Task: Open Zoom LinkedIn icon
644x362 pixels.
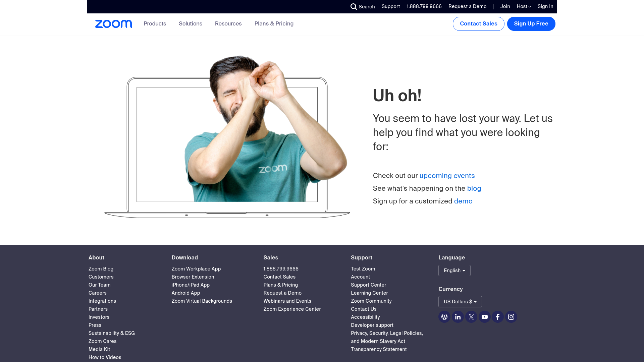Action: click(x=458, y=317)
